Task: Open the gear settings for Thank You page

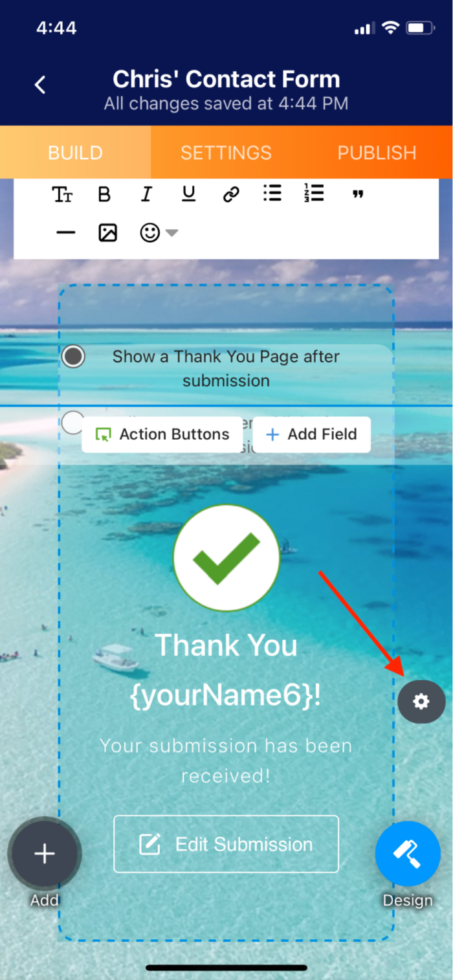Action: 421,701
